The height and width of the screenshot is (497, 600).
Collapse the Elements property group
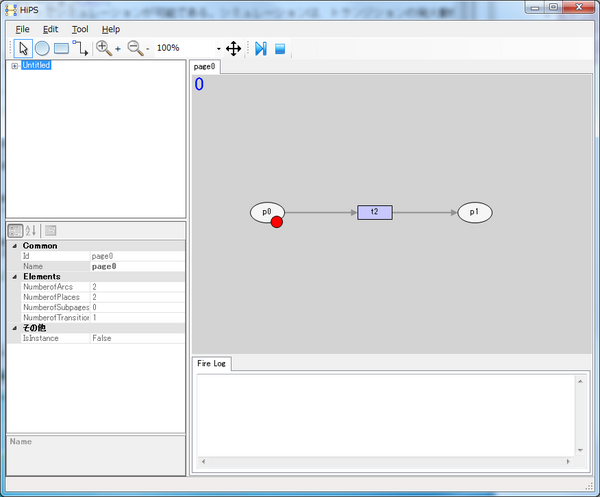coord(15,277)
